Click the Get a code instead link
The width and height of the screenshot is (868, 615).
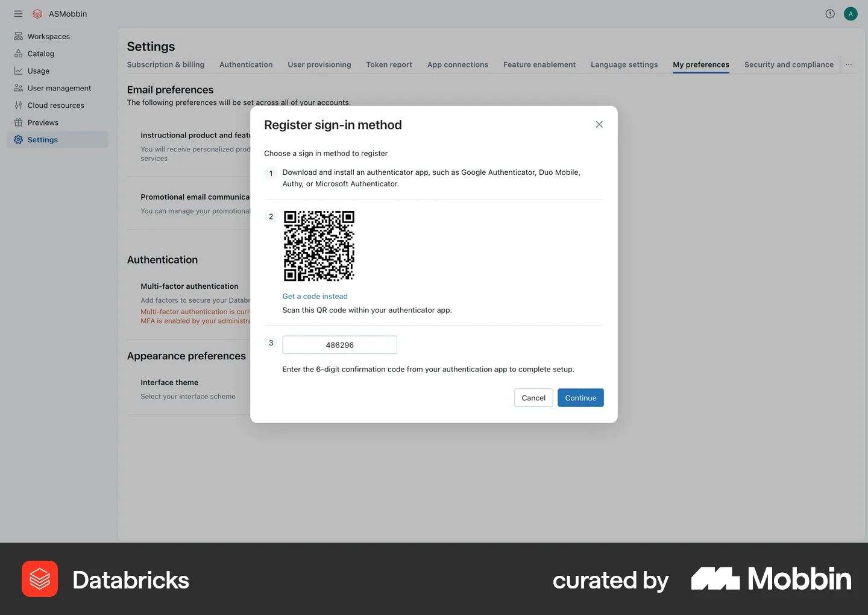click(x=315, y=297)
